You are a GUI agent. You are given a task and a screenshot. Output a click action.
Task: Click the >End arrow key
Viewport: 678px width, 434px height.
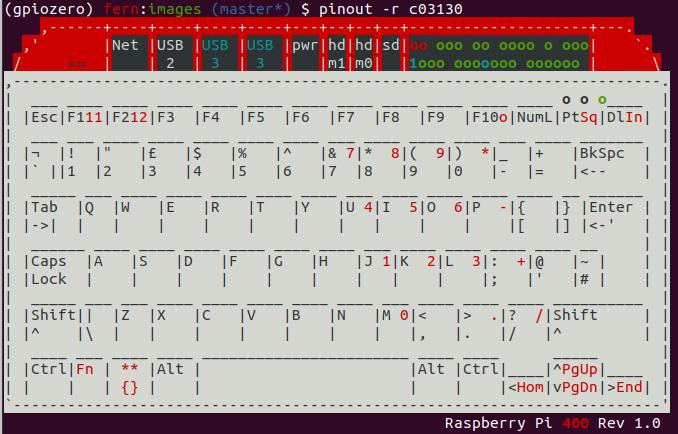click(x=625, y=387)
